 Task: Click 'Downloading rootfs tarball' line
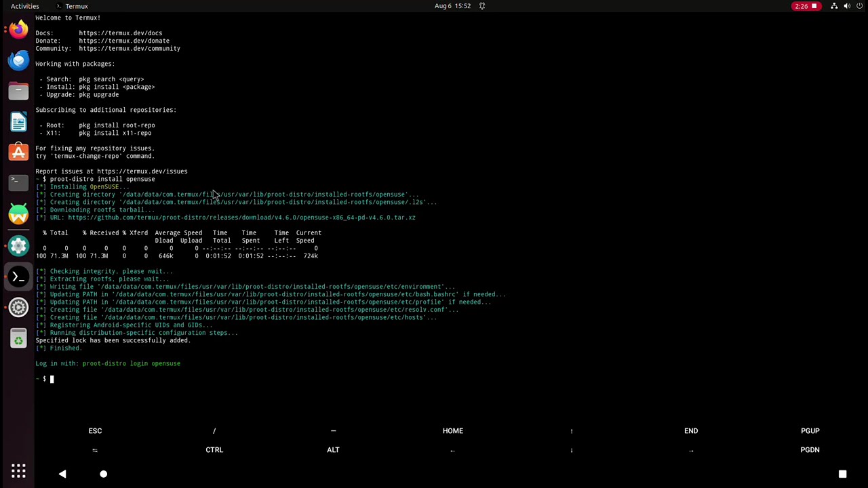[95, 210]
